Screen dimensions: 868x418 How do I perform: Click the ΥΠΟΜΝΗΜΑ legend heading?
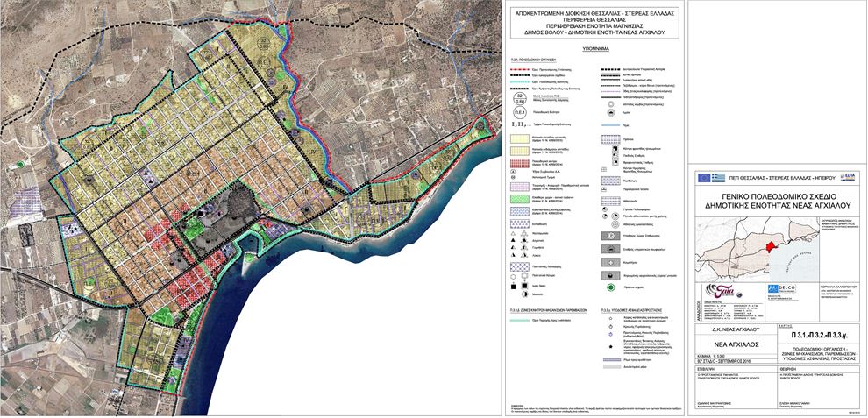[x=597, y=52]
